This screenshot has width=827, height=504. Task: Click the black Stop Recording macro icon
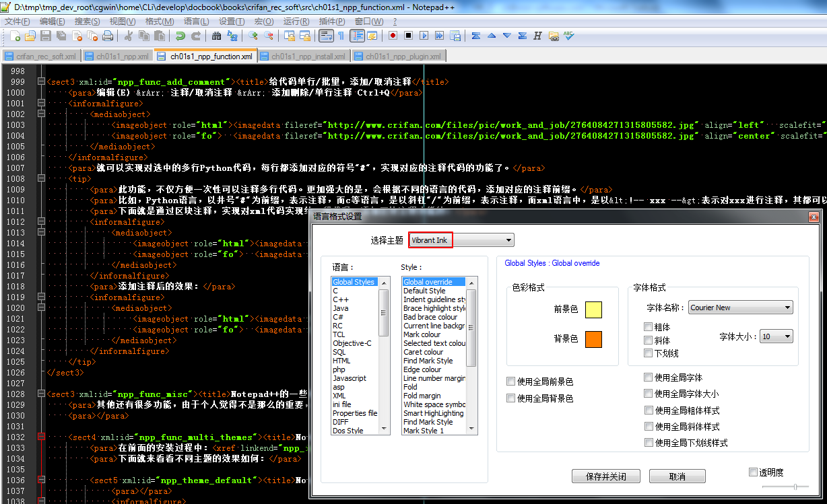(x=407, y=36)
